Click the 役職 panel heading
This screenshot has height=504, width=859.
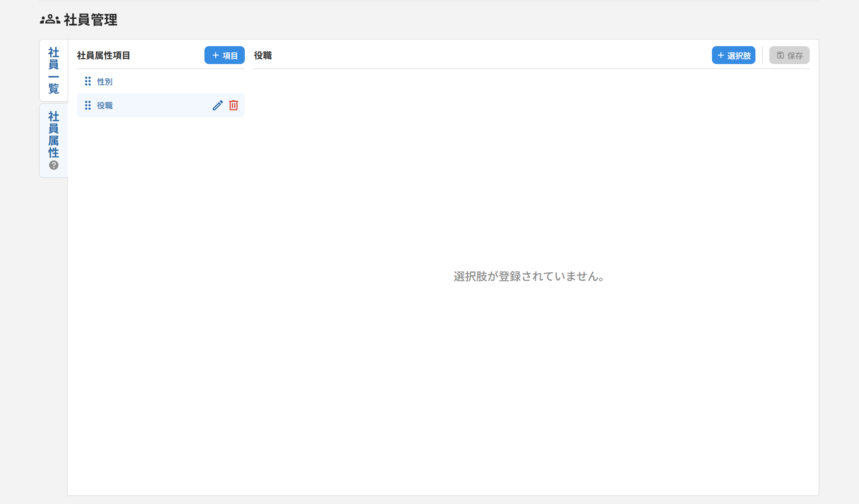click(x=262, y=55)
